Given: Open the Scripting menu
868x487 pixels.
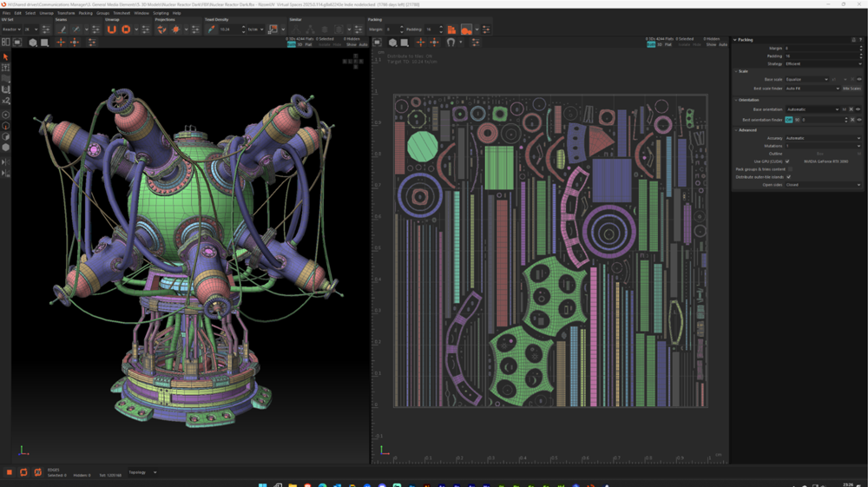Looking at the screenshot, I should [x=161, y=13].
